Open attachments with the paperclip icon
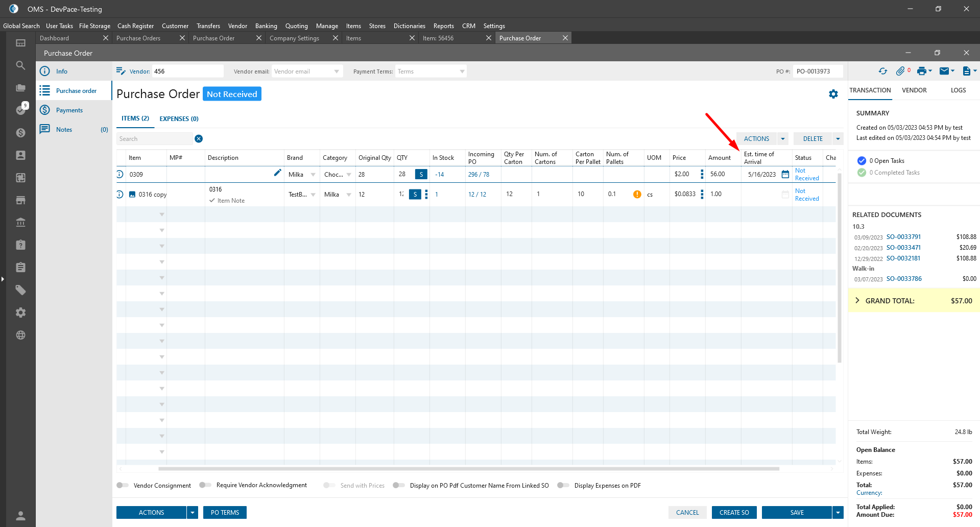980x527 pixels. point(900,71)
